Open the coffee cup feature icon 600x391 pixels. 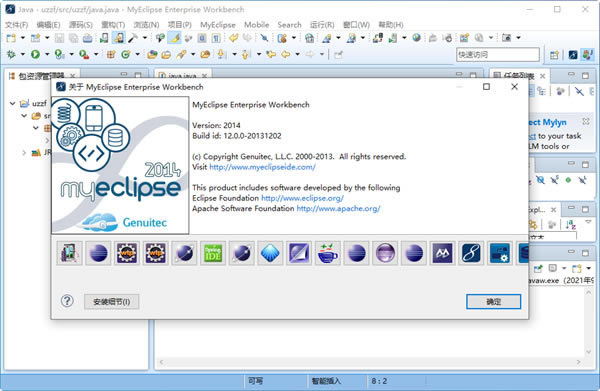pyautogui.click(x=328, y=253)
